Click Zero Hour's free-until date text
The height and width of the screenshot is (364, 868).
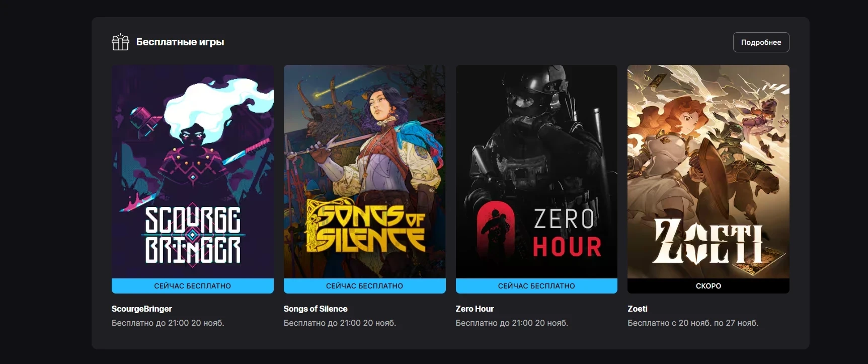tap(512, 323)
